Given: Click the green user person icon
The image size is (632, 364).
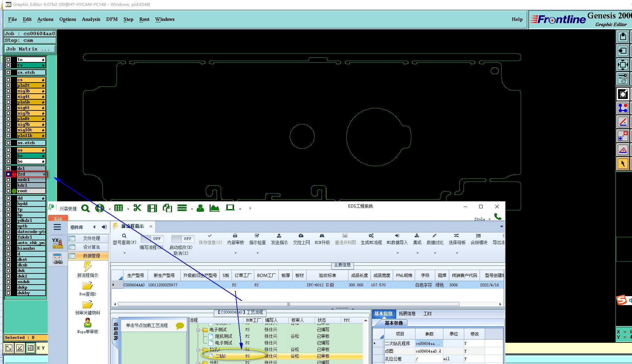Looking at the screenshot, I should pos(200,208).
